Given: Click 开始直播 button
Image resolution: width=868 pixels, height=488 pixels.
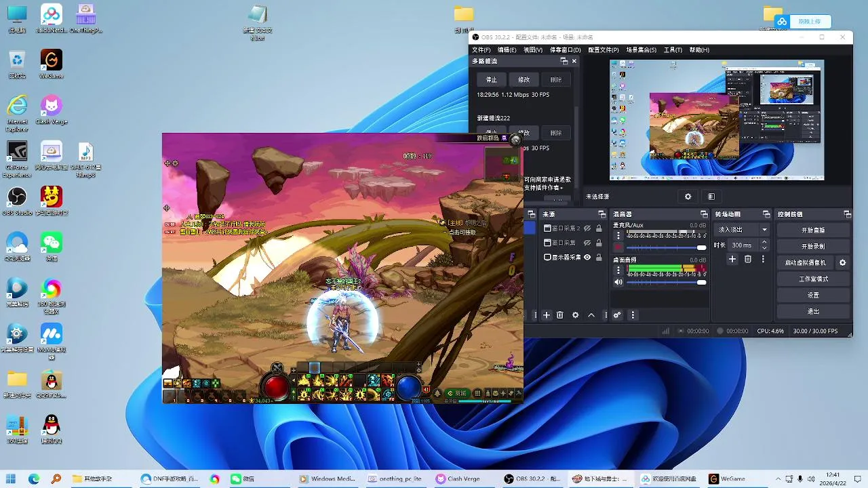Looking at the screenshot, I should (813, 230).
